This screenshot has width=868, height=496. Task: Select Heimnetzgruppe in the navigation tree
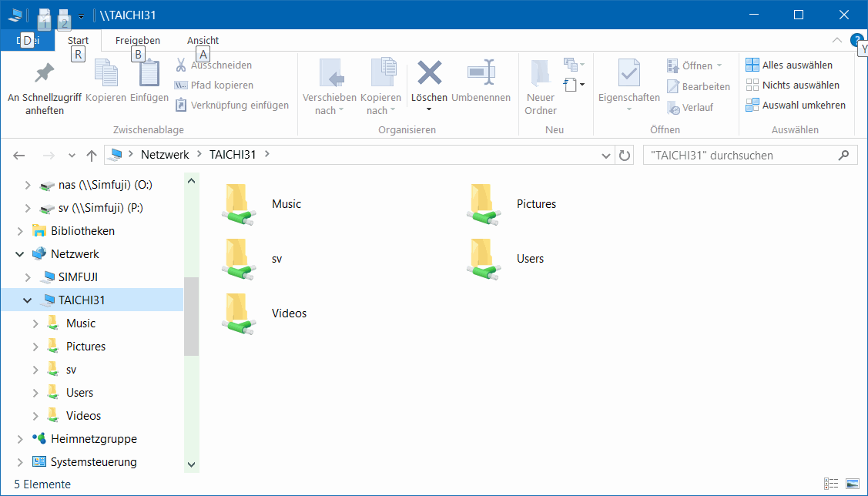pos(93,439)
